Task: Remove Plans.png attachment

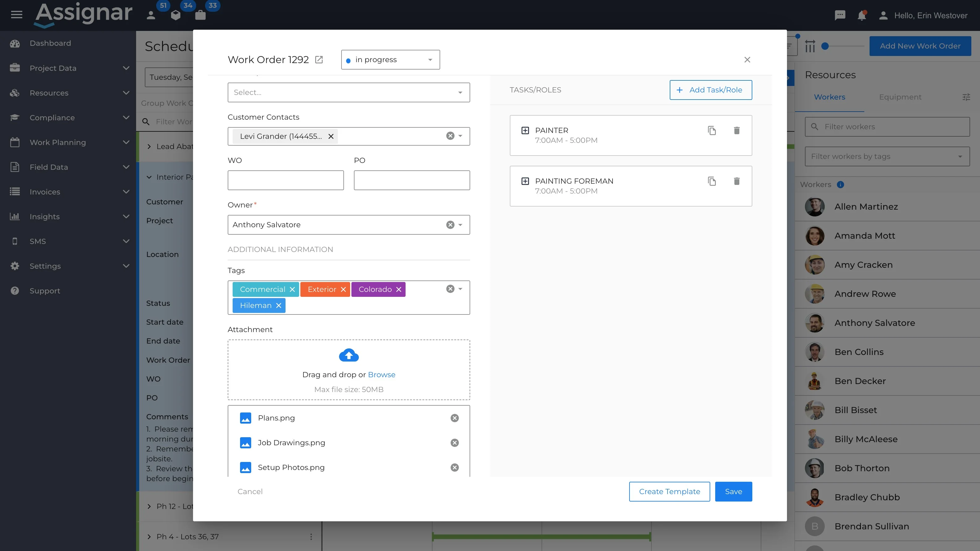Action: pyautogui.click(x=455, y=418)
